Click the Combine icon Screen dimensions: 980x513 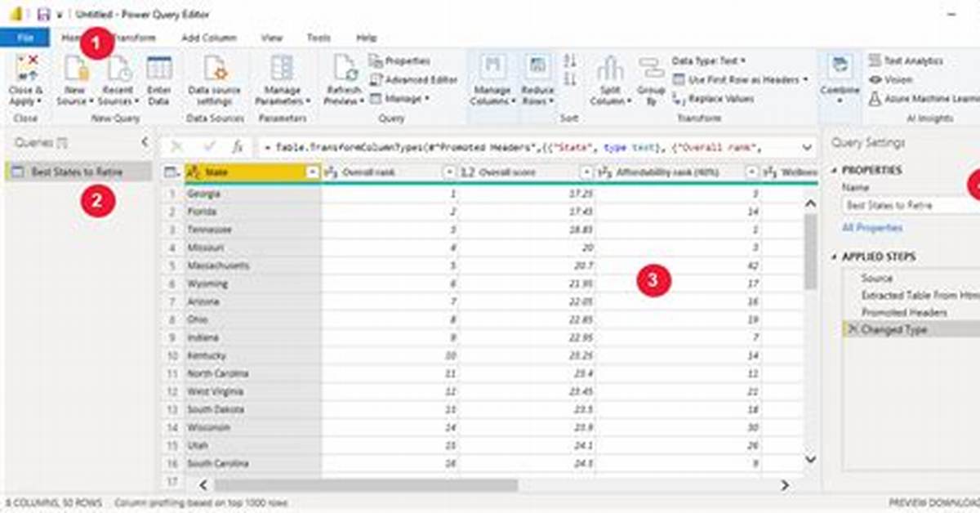click(840, 67)
